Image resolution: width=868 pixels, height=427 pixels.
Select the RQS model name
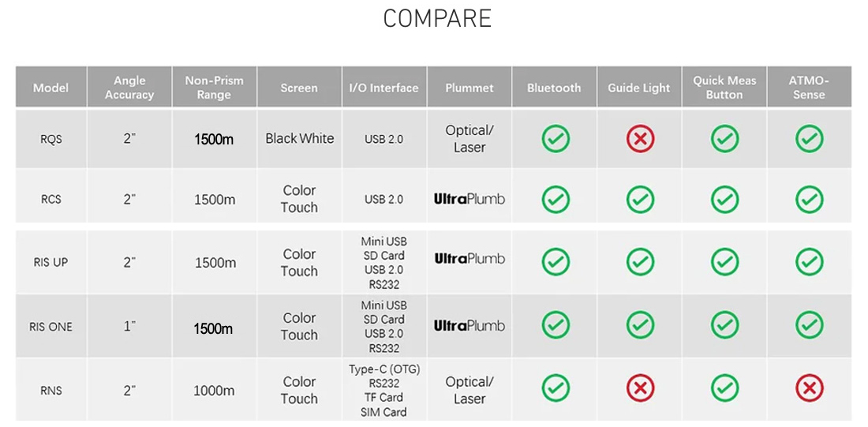click(51, 139)
